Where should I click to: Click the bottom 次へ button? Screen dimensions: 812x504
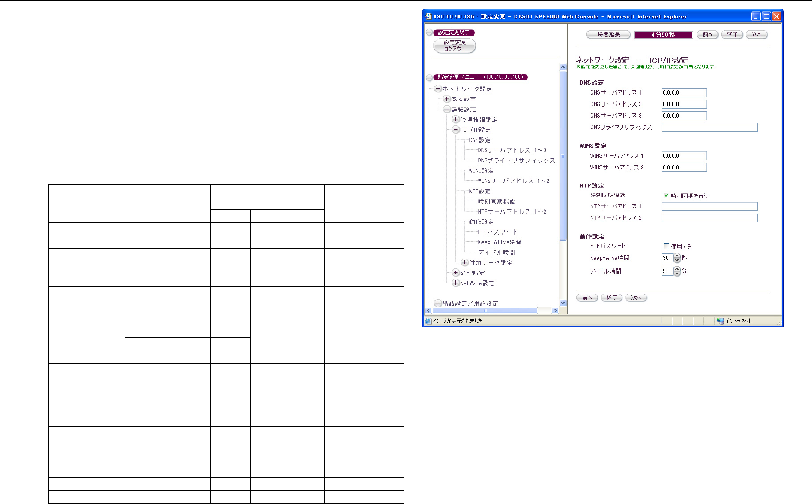pyautogui.click(x=636, y=298)
